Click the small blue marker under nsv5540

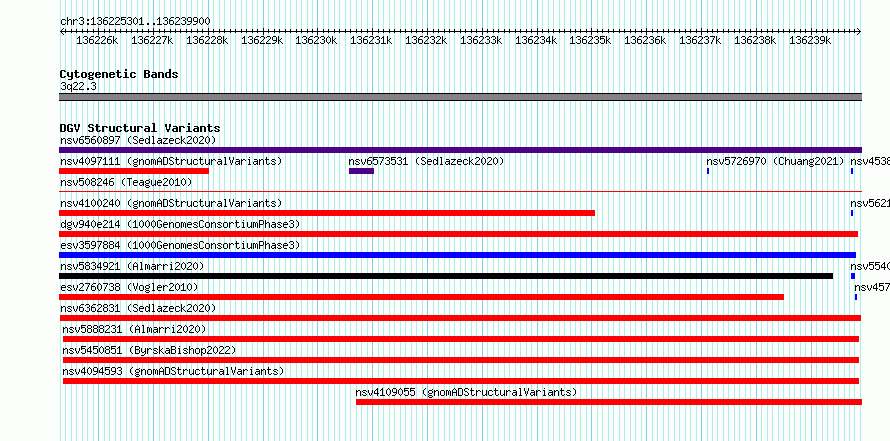coord(853,276)
